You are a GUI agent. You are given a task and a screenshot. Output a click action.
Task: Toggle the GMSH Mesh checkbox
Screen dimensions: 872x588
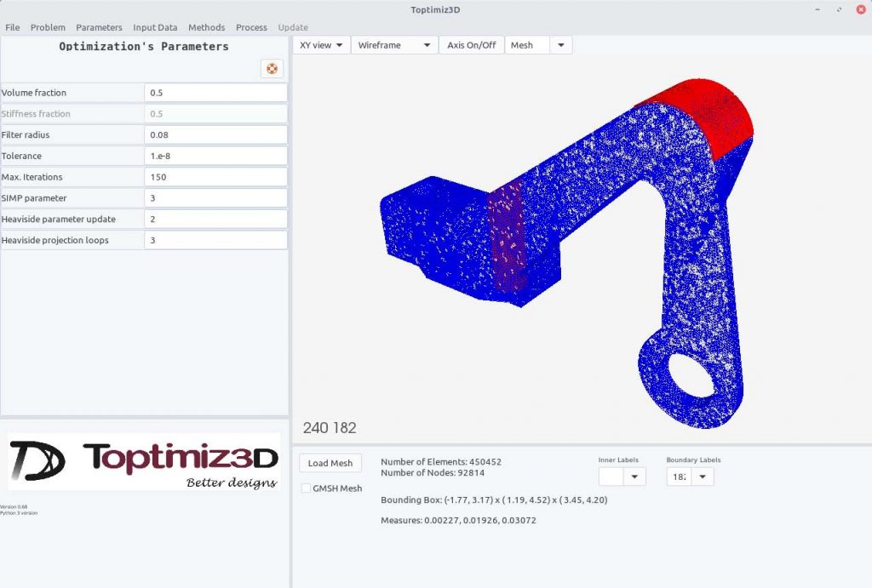click(x=306, y=488)
